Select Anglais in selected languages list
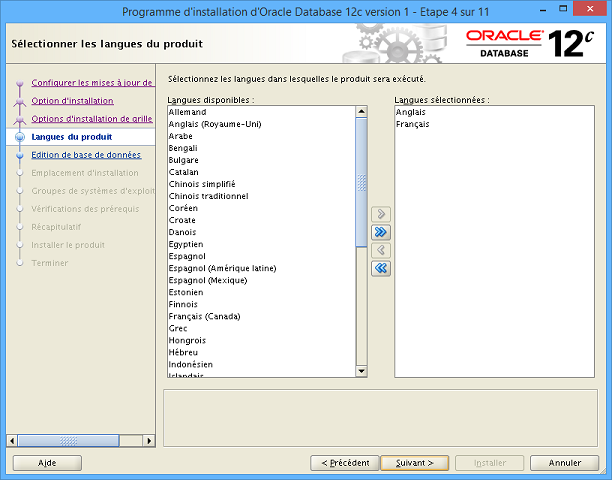This screenshot has width=612, height=480. pos(495,112)
